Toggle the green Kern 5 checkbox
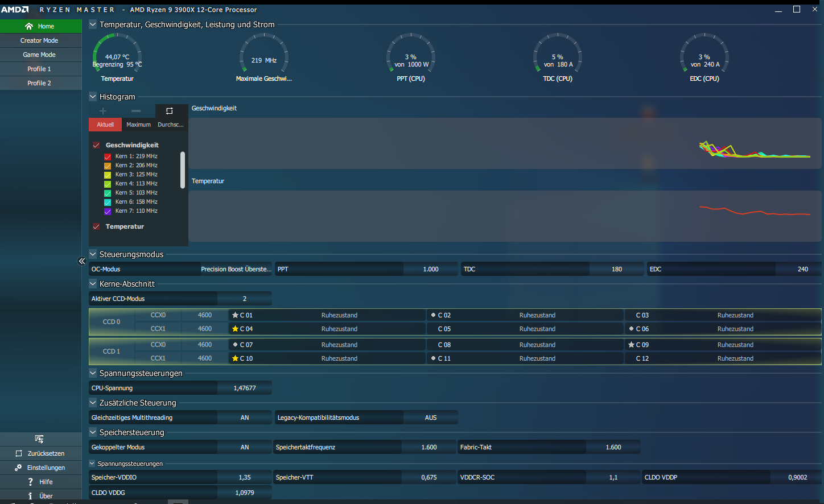Image resolution: width=824 pixels, height=504 pixels. click(108, 193)
